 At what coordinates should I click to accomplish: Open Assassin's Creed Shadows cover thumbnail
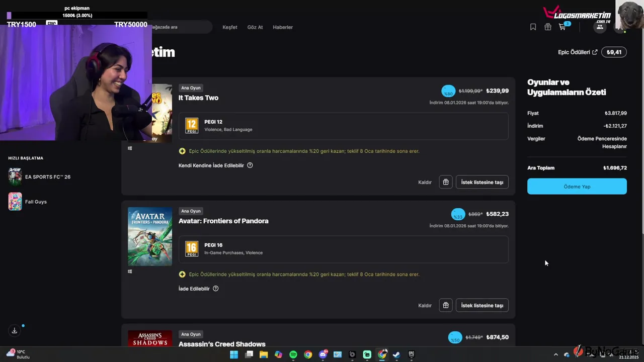[x=150, y=338]
